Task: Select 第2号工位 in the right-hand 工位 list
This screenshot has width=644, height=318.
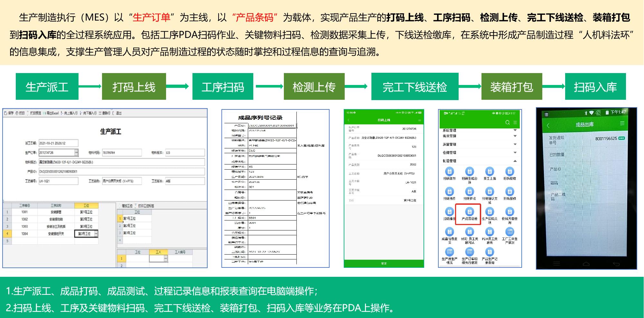Action: (x=137, y=226)
